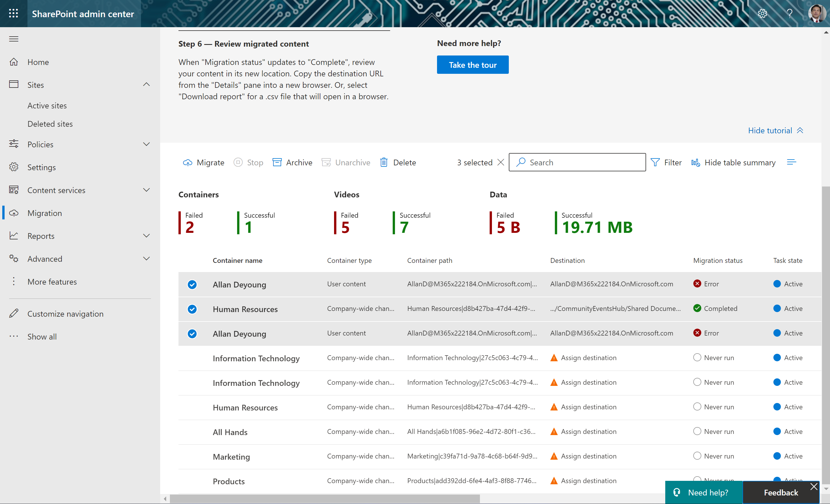
Task: Open the Help question mark icon
Action: point(789,13)
